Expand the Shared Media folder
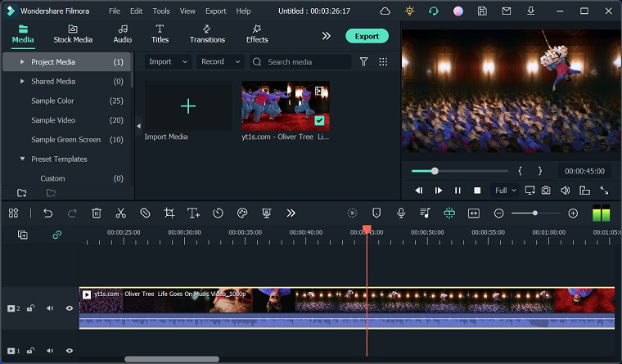The width and height of the screenshot is (622, 364). coord(22,81)
